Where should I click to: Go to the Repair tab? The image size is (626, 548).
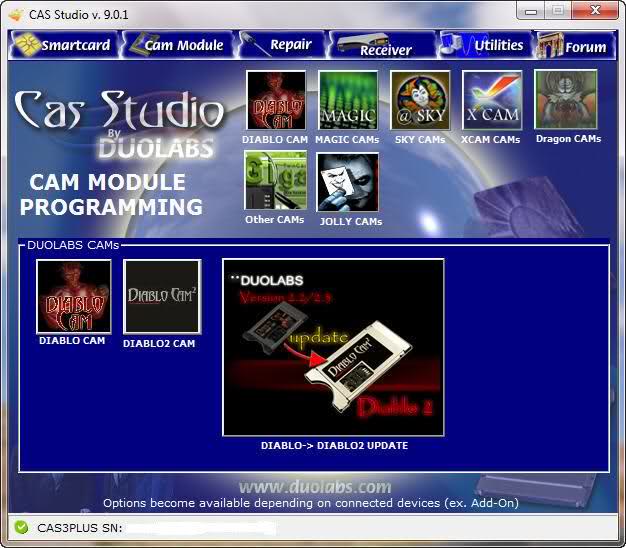tap(282, 45)
